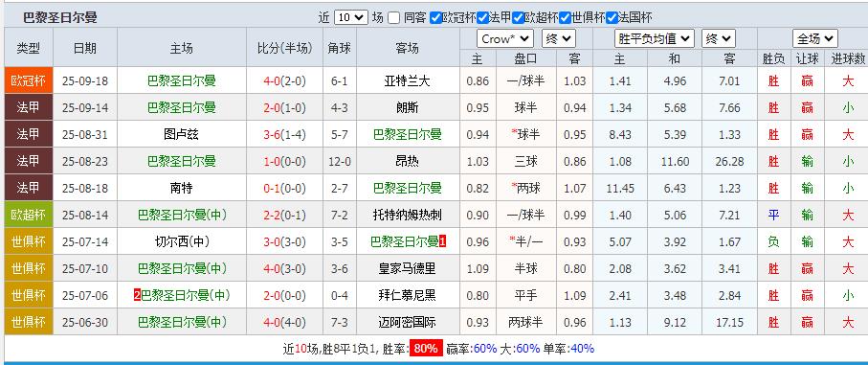Click 法甲 tag on the 25-09-14 row
The image size is (868, 365).
(x=29, y=107)
